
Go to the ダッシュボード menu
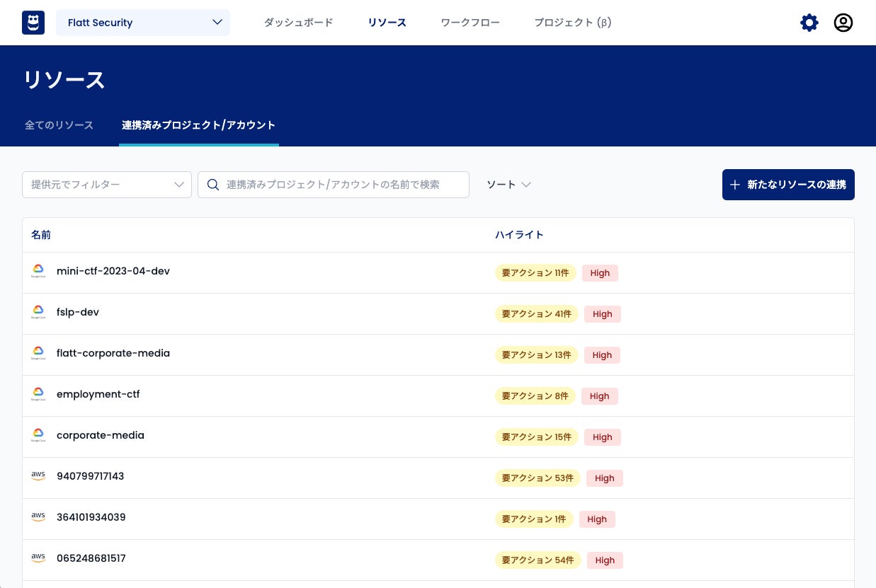pos(298,23)
